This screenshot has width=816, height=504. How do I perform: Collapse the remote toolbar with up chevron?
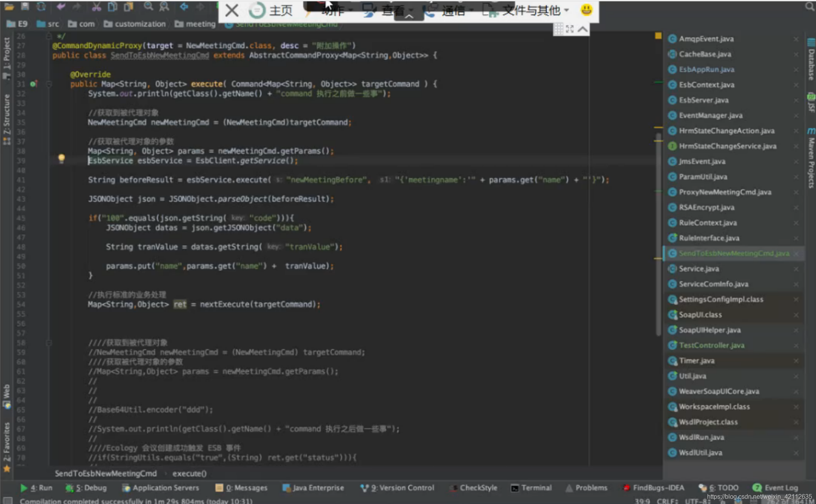point(583,29)
